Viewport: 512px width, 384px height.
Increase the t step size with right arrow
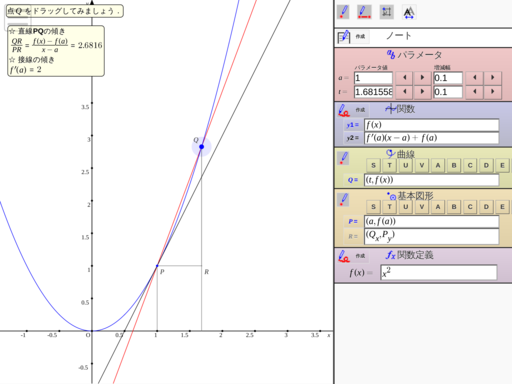tap(493, 92)
